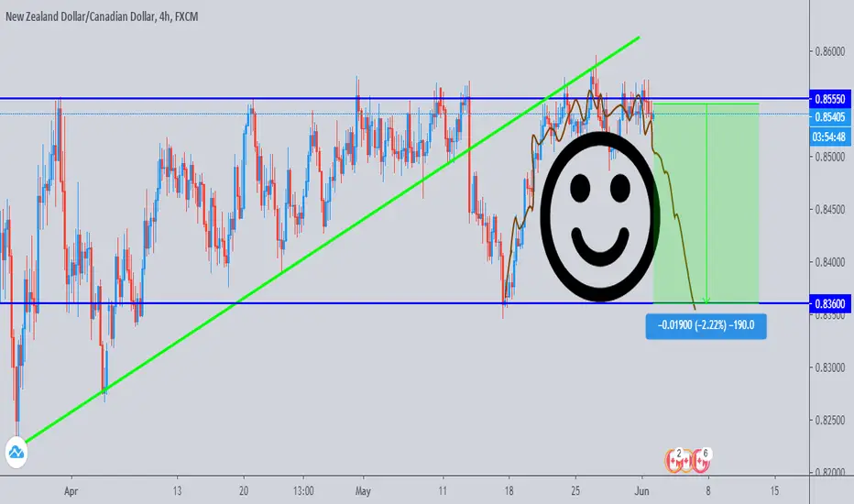Viewport: 854px width, 504px height.
Task: Click the New Zealand Dollar/Canadian Dollar symbol title
Action: coord(80,16)
